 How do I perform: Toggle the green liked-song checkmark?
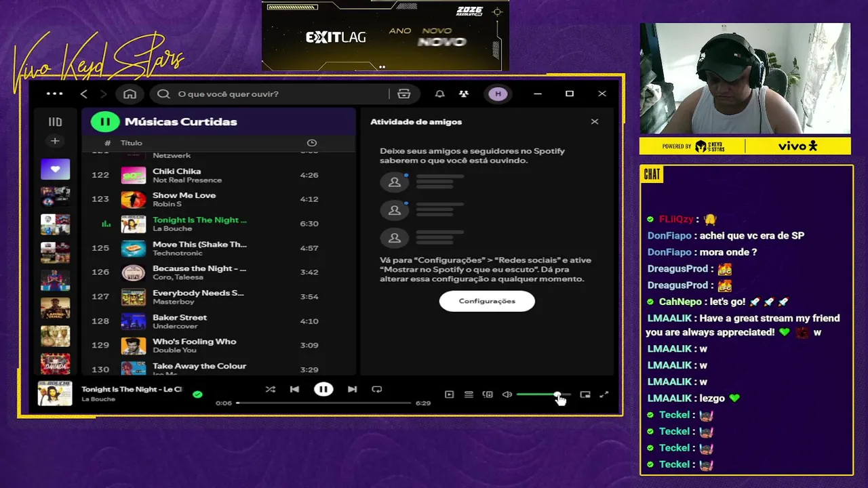[x=197, y=394]
